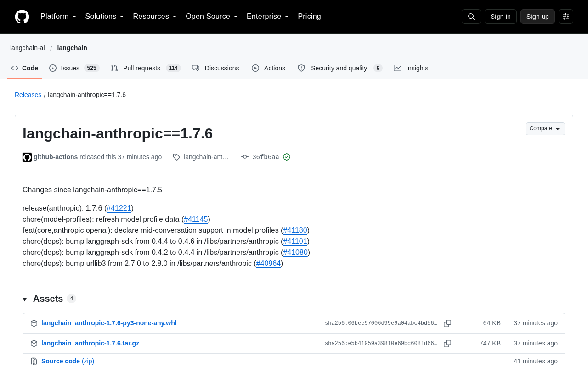This screenshot has height=368, width=588.
Task: Download Source code (zip)
Action: pyautogui.click(x=68, y=361)
